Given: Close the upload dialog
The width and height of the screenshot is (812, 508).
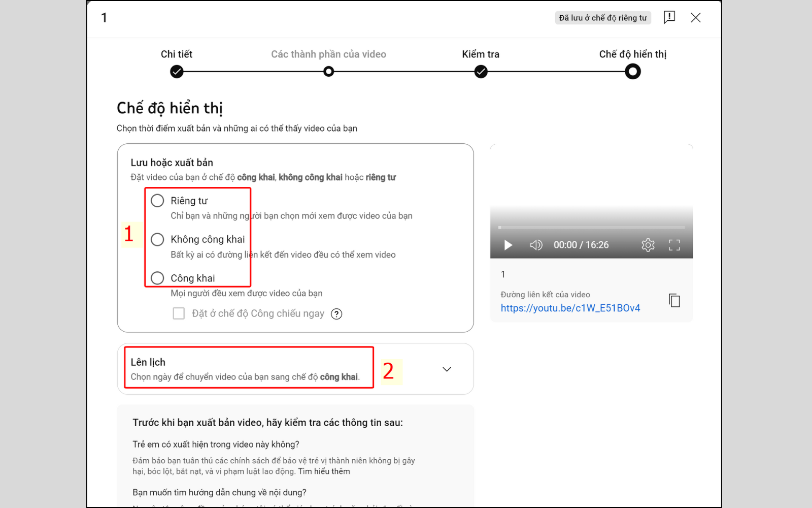Looking at the screenshot, I should point(696,18).
